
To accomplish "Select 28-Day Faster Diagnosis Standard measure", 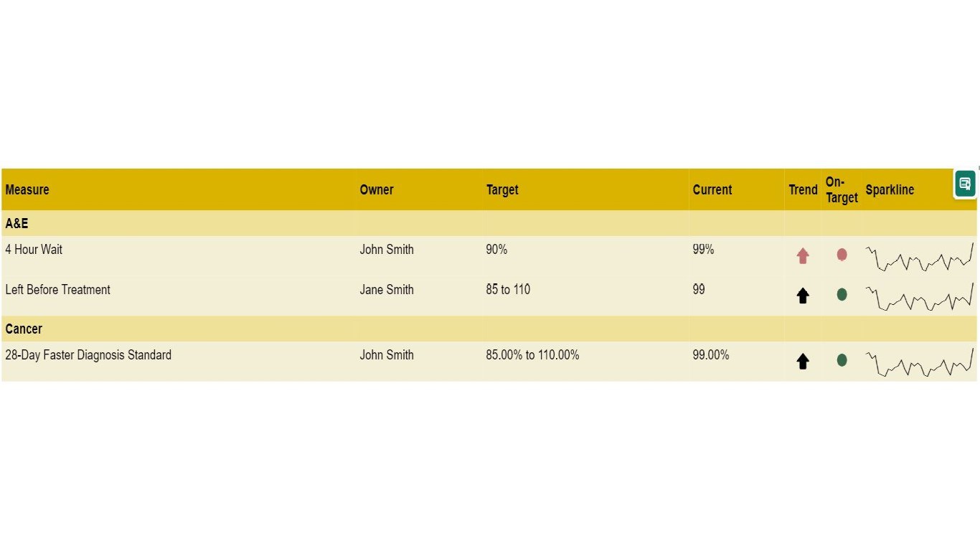I will tap(88, 354).
